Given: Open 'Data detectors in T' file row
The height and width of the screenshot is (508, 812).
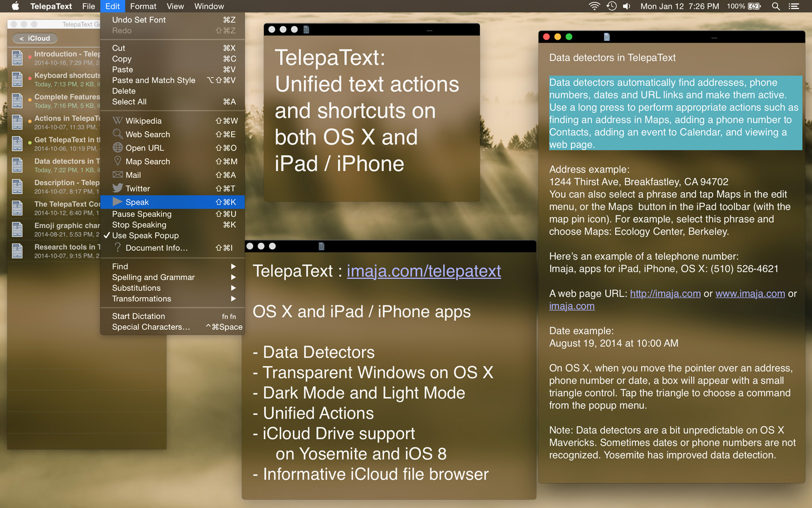Looking at the screenshot, I should 54,165.
